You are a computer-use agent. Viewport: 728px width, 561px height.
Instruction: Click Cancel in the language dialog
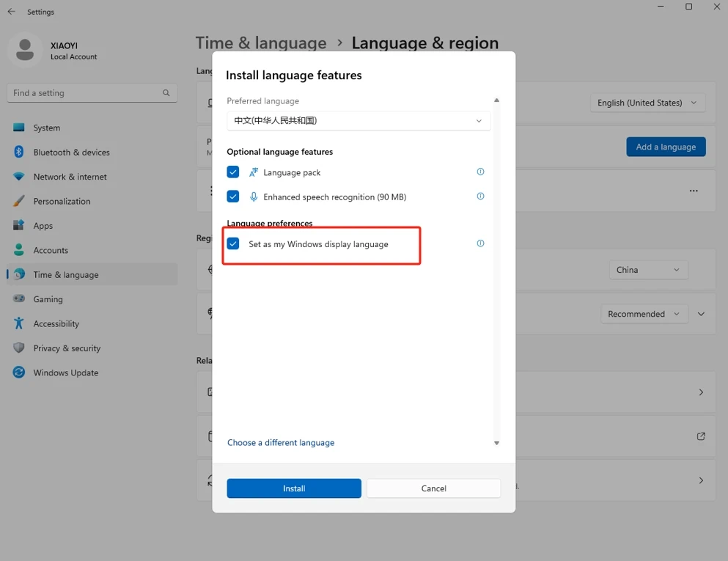click(433, 488)
